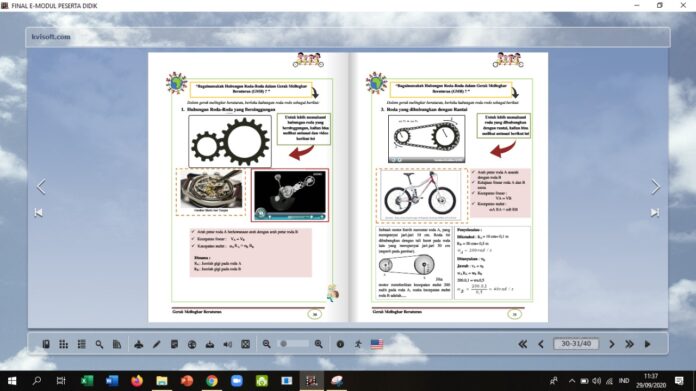Click the notes page icon in the toolbar
696x391 pixels.
174,344
